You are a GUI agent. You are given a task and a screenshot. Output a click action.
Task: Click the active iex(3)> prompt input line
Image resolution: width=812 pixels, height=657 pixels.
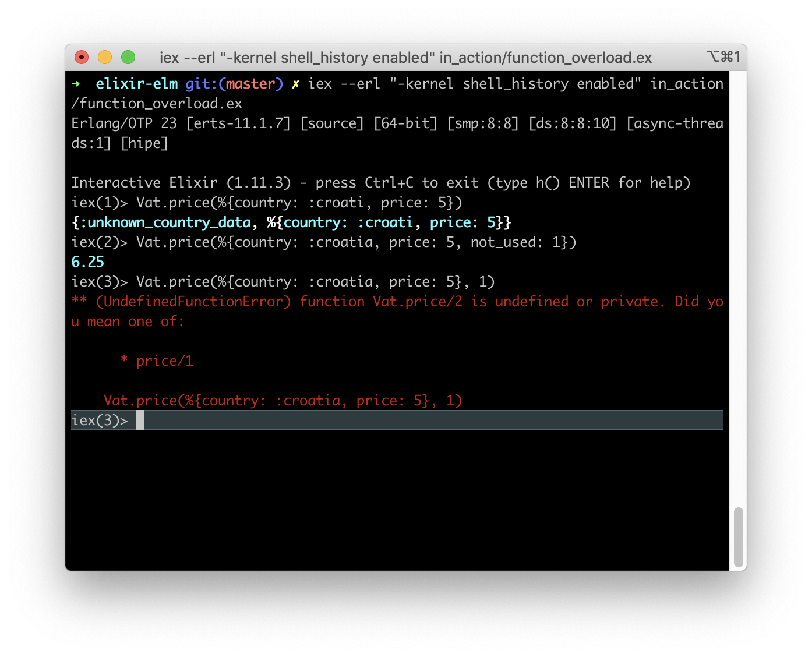click(x=100, y=419)
